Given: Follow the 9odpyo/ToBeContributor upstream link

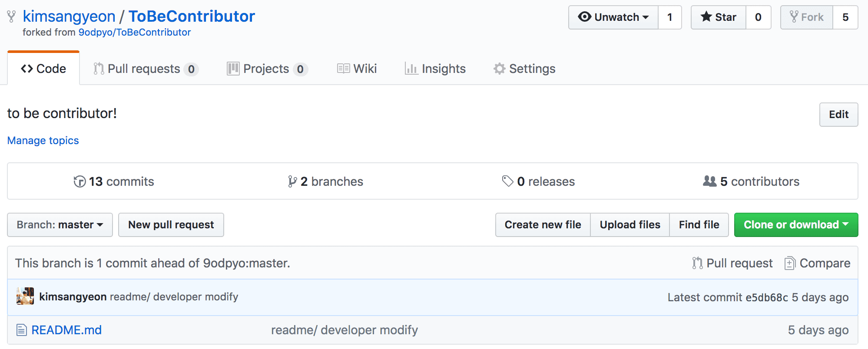Looking at the screenshot, I should pos(135,32).
